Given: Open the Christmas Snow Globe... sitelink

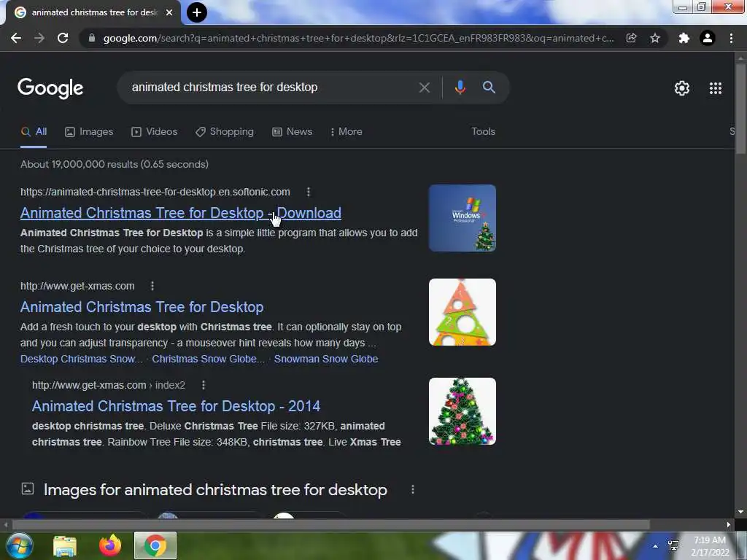Looking at the screenshot, I should click(x=208, y=359).
